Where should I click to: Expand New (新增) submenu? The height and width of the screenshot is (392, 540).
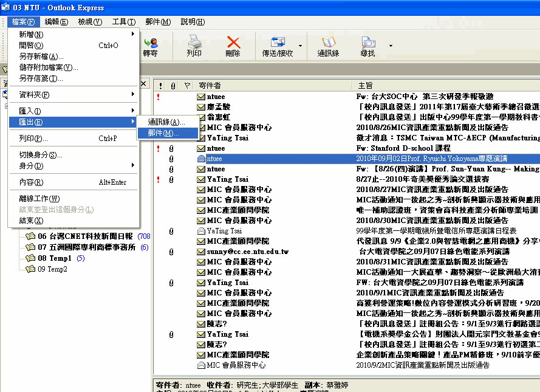click(73, 35)
